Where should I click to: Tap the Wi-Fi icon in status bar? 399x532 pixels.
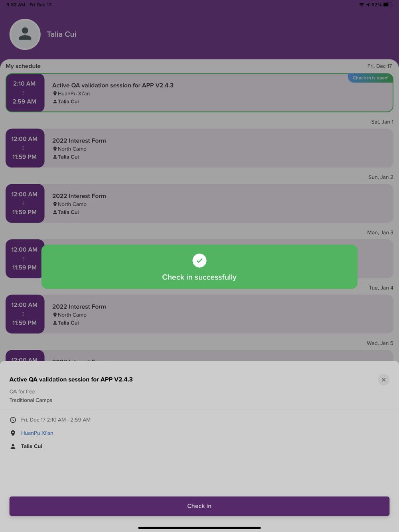361,5
